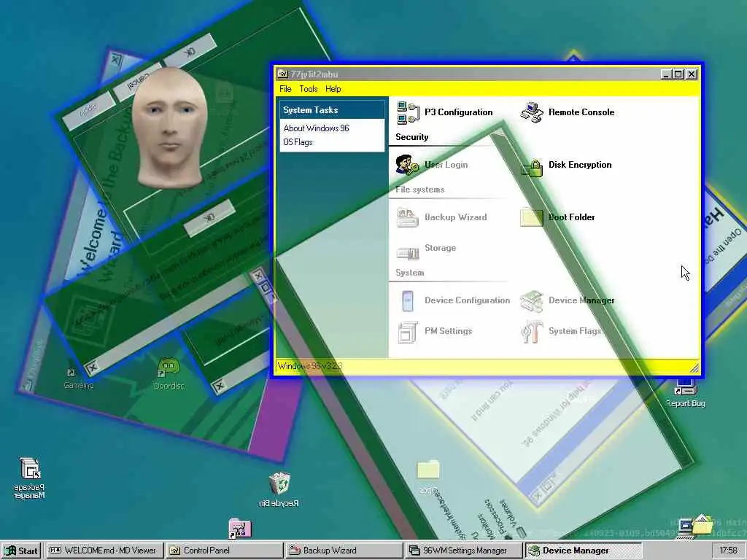Open Device Manager icon in Control Panel
This screenshot has width=747, height=560.
tap(532, 301)
